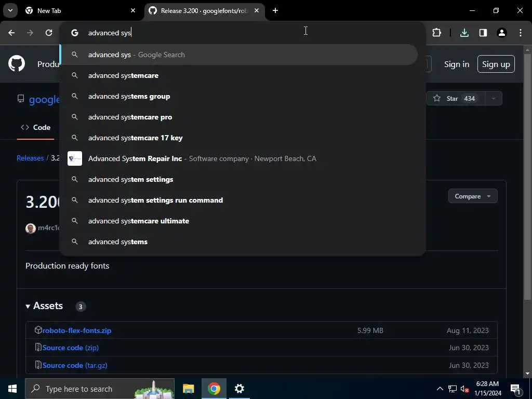Viewport: 532px width, 399px height.
Task: Open the Windows Start menu
Action: pos(12,389)
